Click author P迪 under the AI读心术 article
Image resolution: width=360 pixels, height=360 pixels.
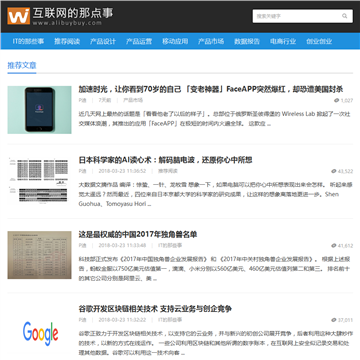pyautogui.click(x=82, y=171)
